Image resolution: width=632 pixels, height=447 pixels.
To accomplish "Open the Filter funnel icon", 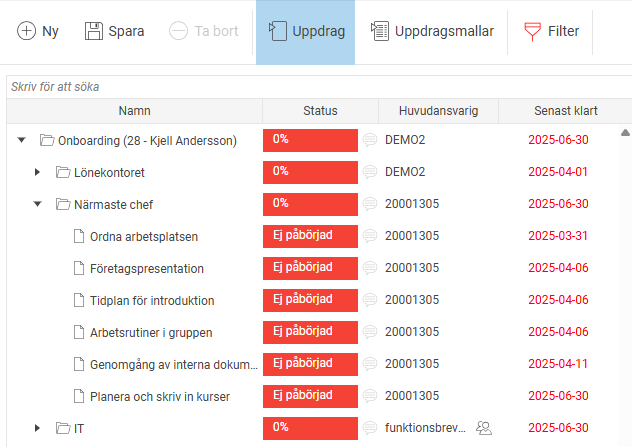I will tap(534, 31).
